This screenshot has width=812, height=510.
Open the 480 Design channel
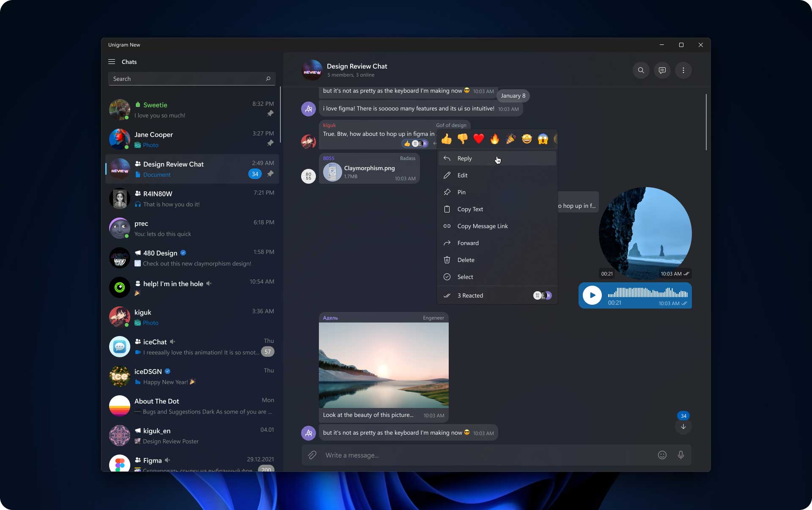coord(192,258)
